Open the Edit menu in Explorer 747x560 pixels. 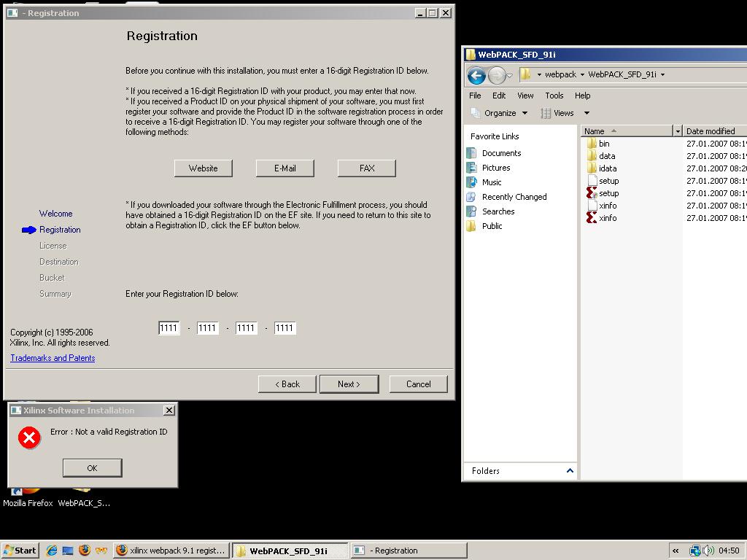(x=499, y=96)
